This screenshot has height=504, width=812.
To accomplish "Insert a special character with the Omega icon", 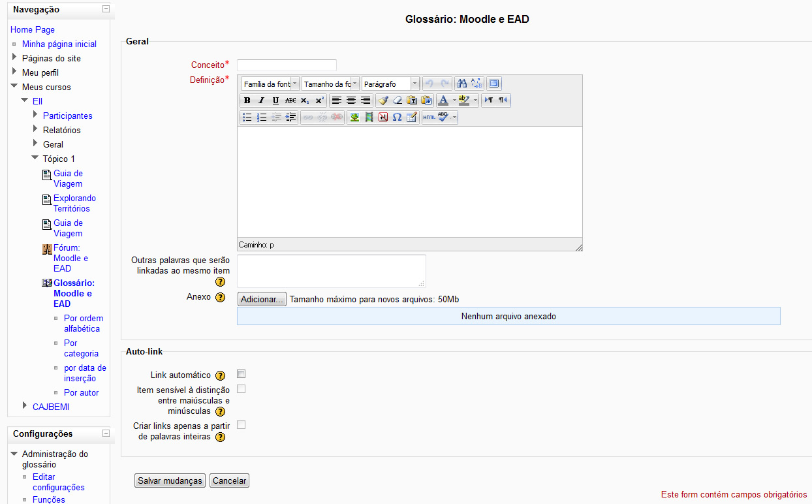I will coord(397,118).
